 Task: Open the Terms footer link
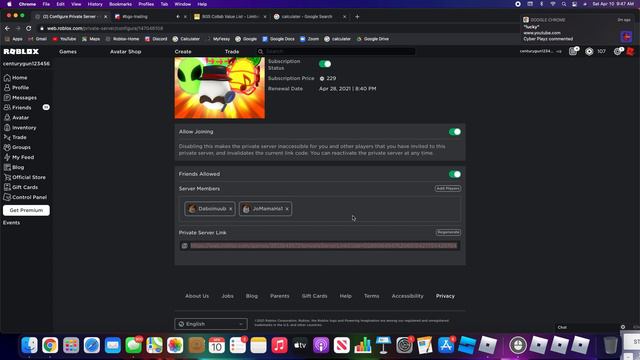[371, 296]
